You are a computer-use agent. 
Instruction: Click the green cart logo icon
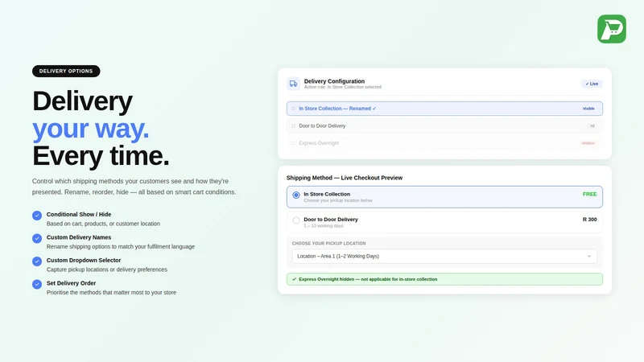pos(612,29)
